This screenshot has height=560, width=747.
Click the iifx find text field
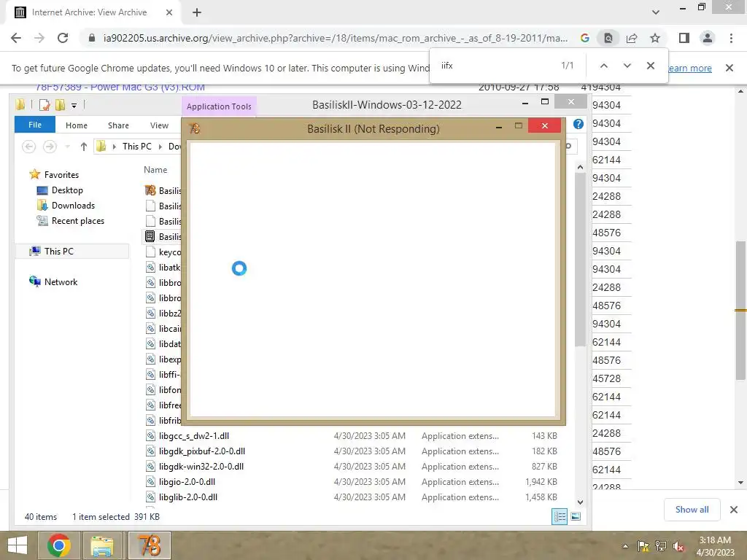(x=495, y=66)
